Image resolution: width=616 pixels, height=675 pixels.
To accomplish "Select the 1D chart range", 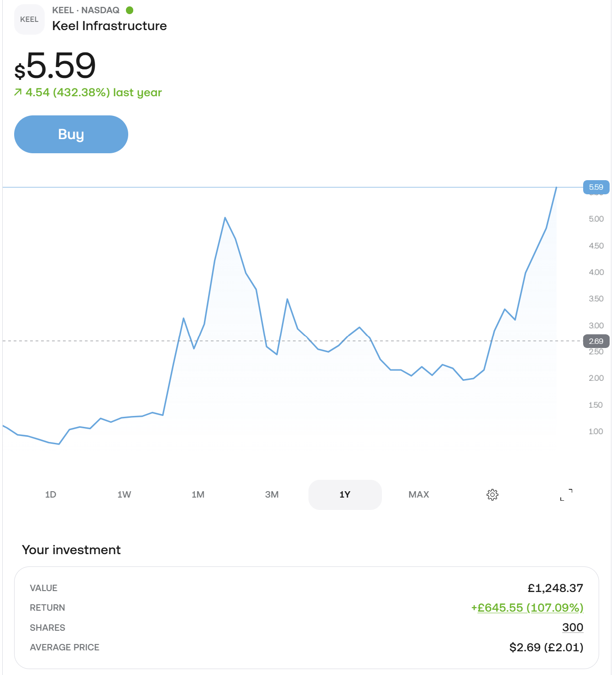I will click(x=51, y=494).
